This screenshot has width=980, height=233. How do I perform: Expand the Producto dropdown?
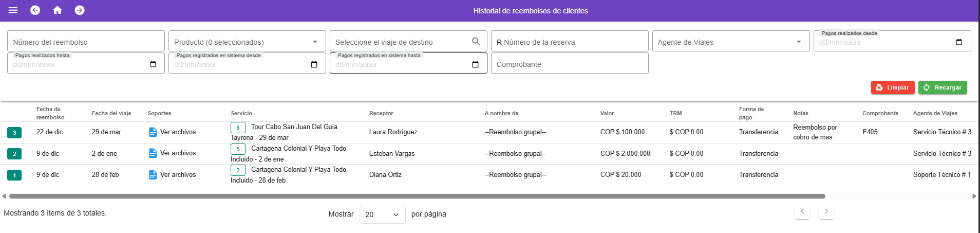(x=315, y=42)
